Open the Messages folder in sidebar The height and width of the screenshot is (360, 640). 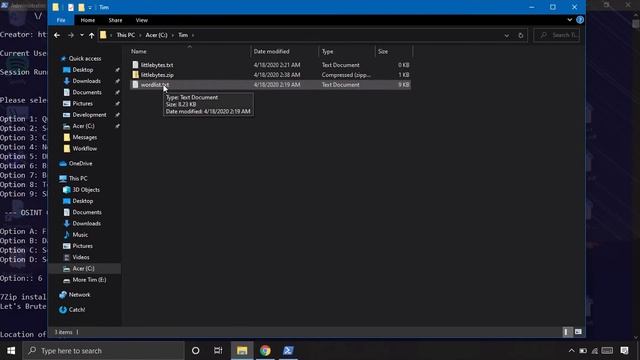[x=84, y=137]
